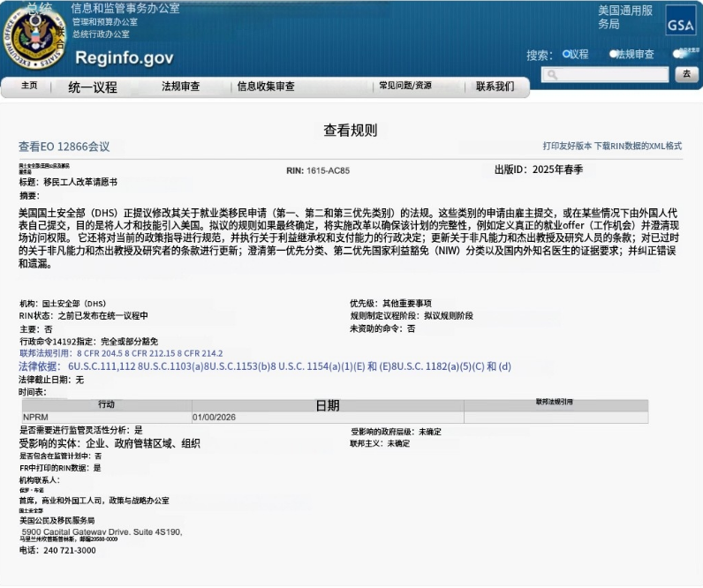Screen dimensions: 703x588
Task: Select the 议程 search radio button
Action: pyautogui.click(x=567, y=54)
